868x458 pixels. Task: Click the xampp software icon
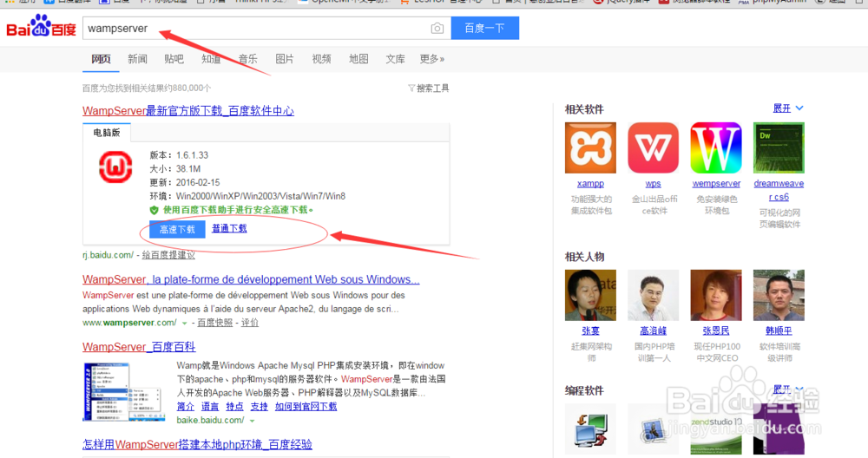(x=590, y=147)
